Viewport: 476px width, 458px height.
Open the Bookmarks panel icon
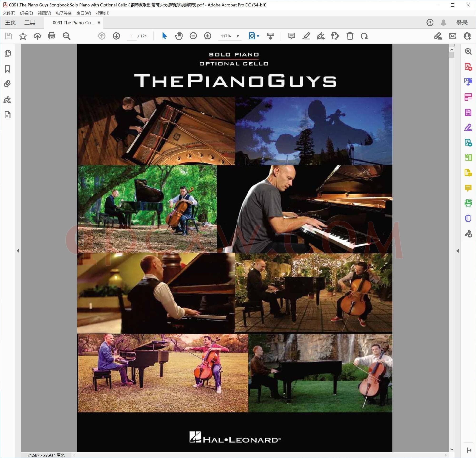pos(8,69)
